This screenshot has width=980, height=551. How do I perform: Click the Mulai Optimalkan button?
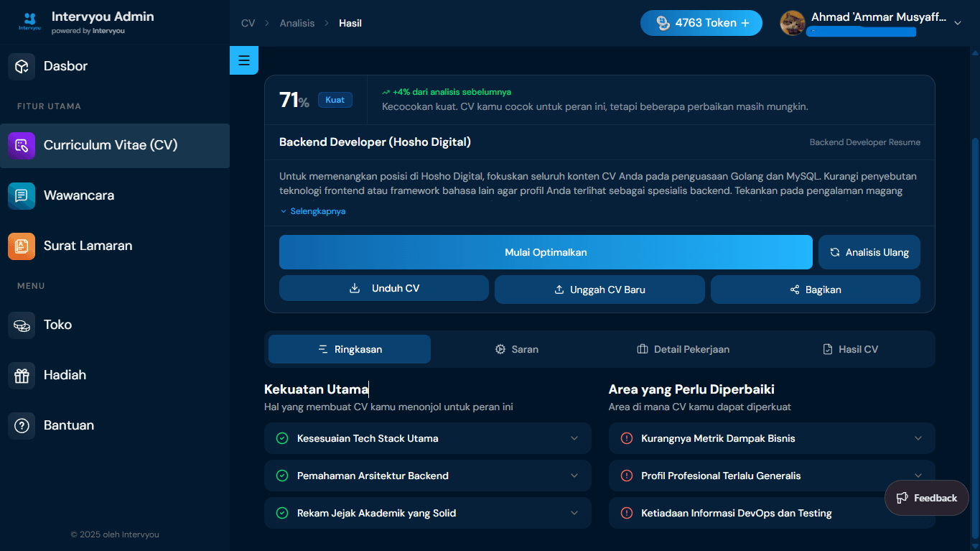546,252
